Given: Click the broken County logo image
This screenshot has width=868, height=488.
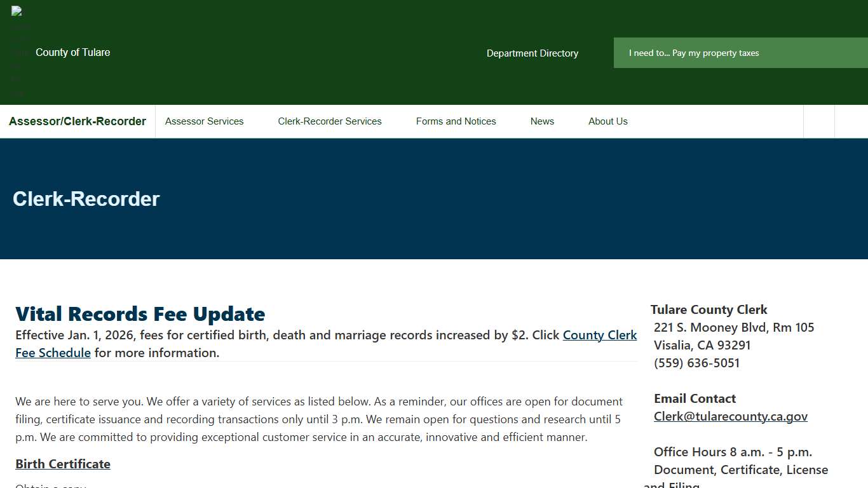Looking at the screenshot, I should [x=17, y=52].
